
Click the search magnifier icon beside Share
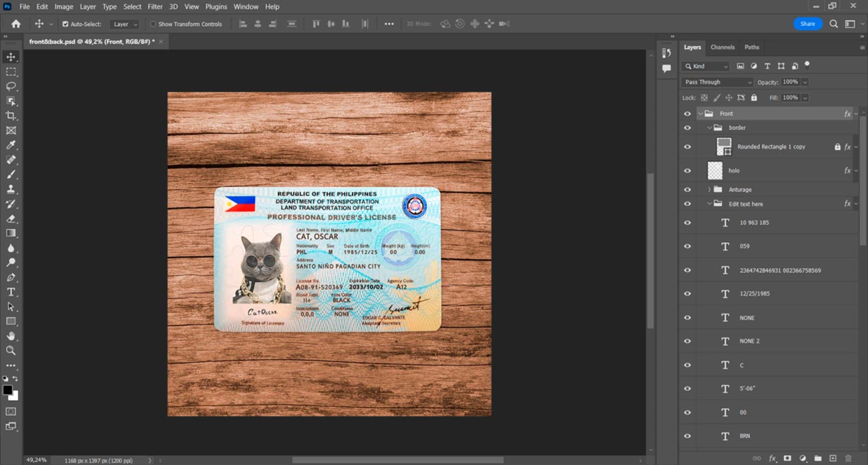(833, 24)
